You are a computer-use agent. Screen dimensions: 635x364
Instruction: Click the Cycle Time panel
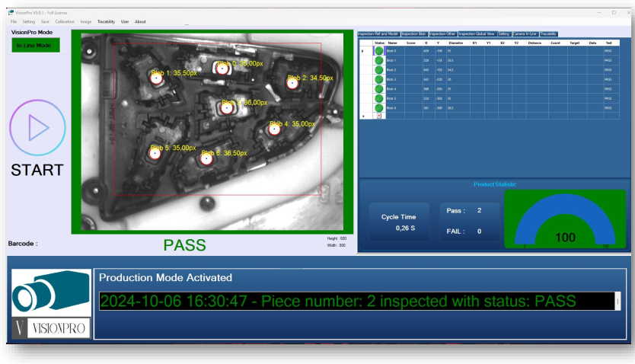[399, 222]
